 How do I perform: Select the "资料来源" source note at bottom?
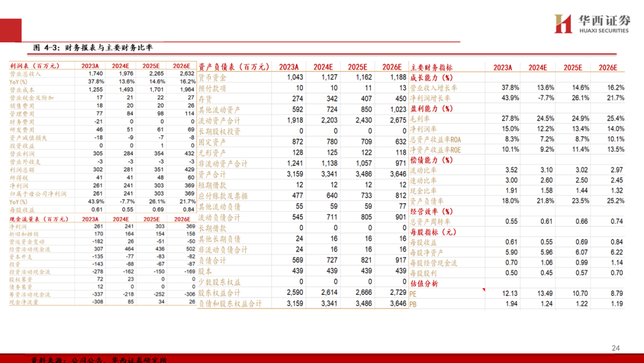[98, 359]
